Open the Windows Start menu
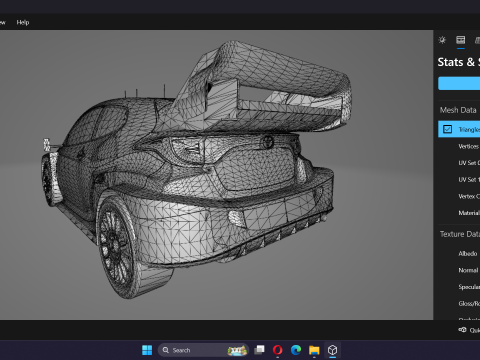Screen dimensions: 480x360 click(x=147, y=350)
